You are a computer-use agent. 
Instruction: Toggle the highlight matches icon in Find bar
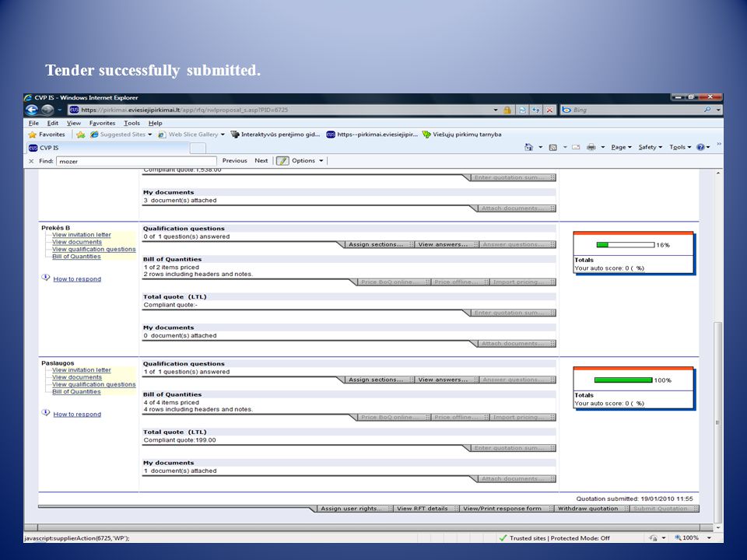(x=282, y=161)
